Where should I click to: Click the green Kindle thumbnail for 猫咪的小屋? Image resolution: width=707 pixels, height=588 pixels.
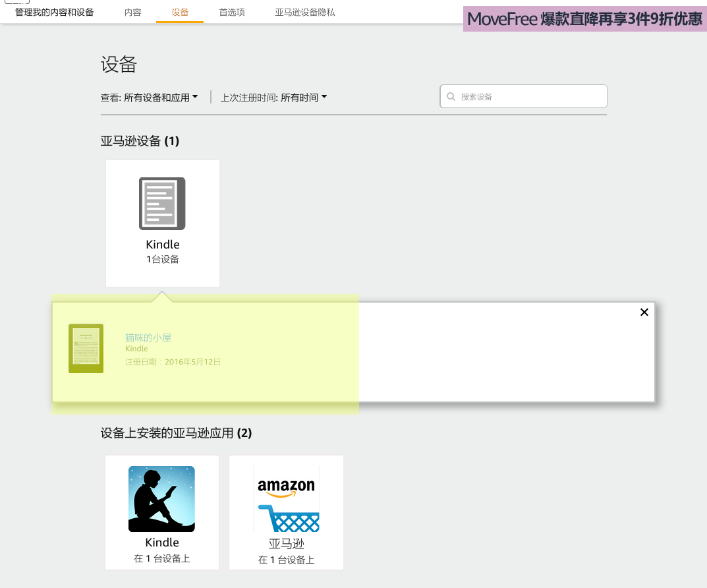[x=86, y=349]
